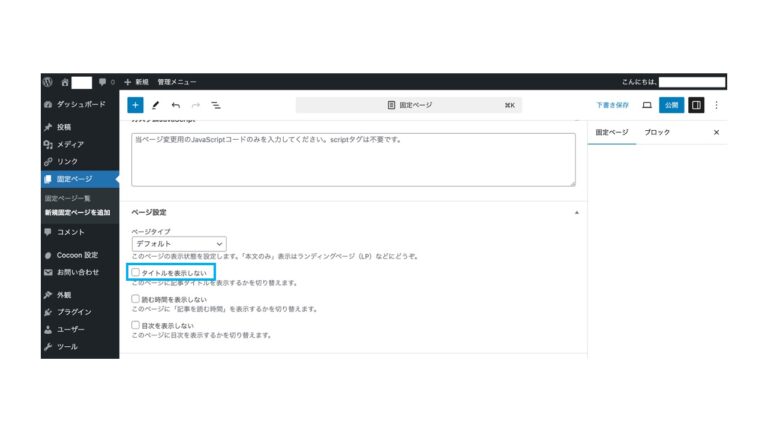Open the ページタイプ デフォルト dropdown
This screenshot has height=432, width=768.
tap(179, 244)
